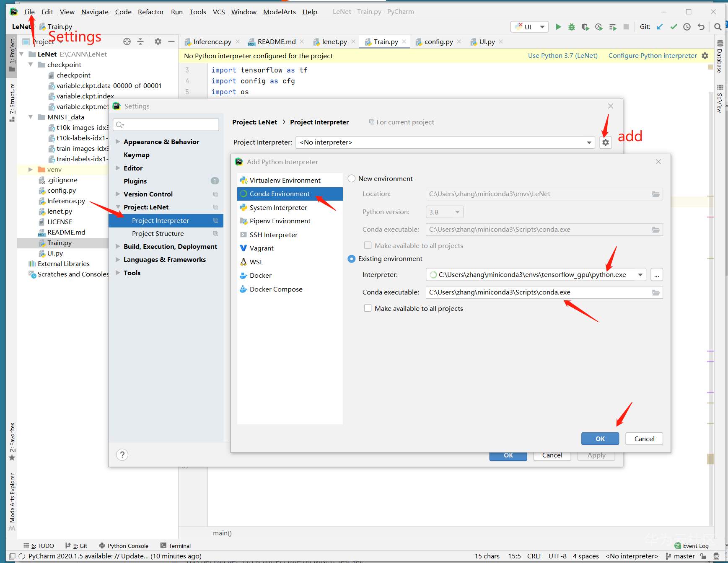Click the master Git branch in status bar
The height and width of the screenshot is (563, 728).
(x=680, y=556)
